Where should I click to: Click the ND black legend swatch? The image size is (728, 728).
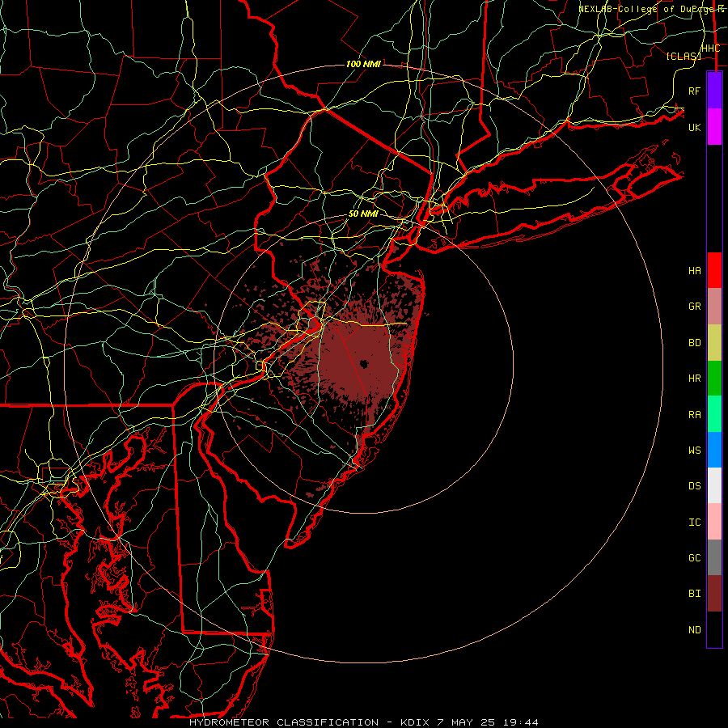coord(714,629)
